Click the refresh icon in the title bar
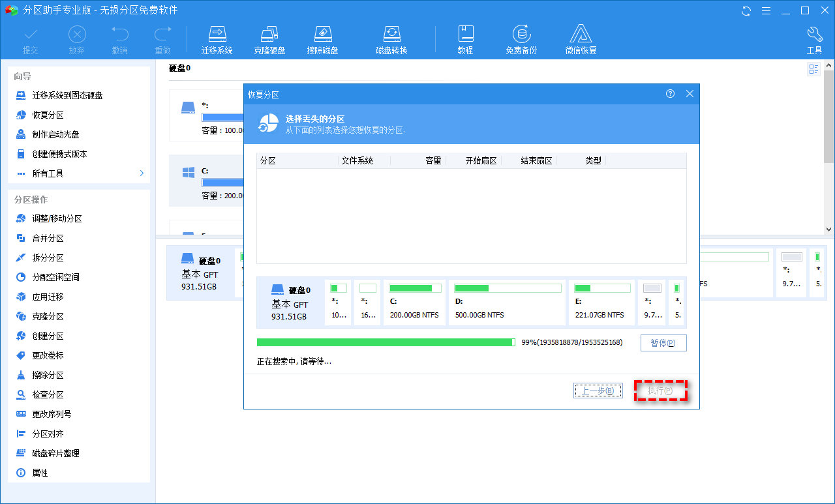This screenshot has height=504, width=835. tap(745, 10)
